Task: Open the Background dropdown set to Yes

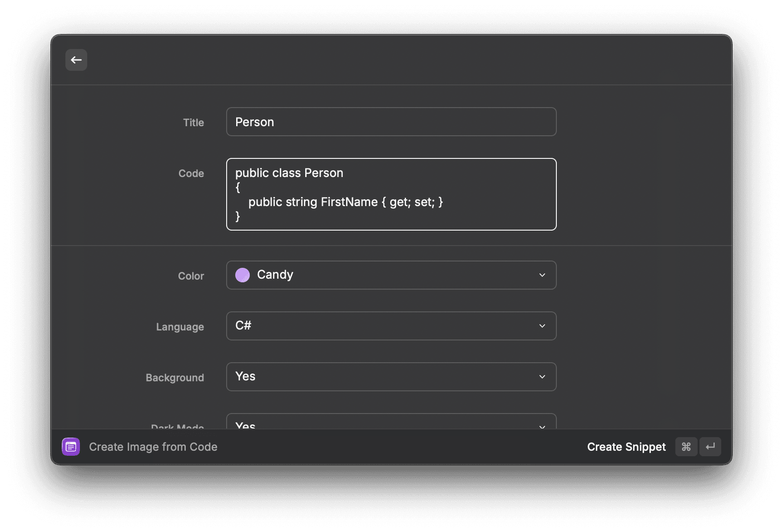Action: pos(391,377)
